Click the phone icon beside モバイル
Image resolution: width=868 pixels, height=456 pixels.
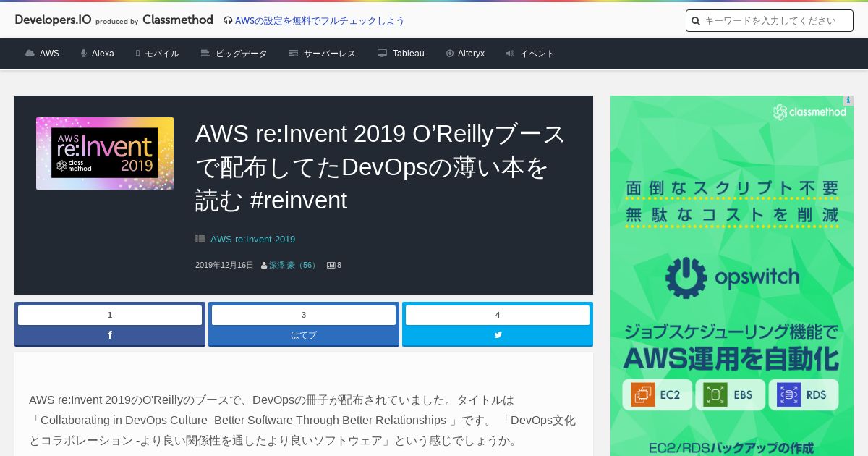[137, 54]
